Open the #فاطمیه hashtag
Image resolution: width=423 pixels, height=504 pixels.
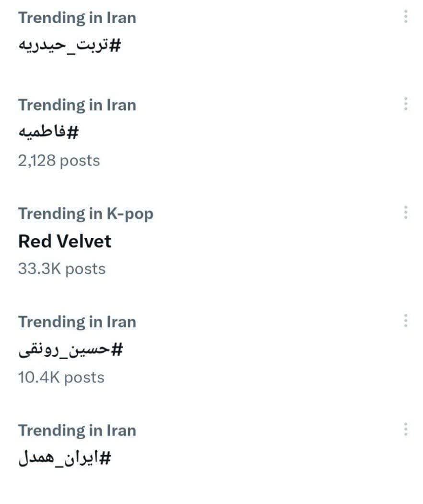[48, 132]
